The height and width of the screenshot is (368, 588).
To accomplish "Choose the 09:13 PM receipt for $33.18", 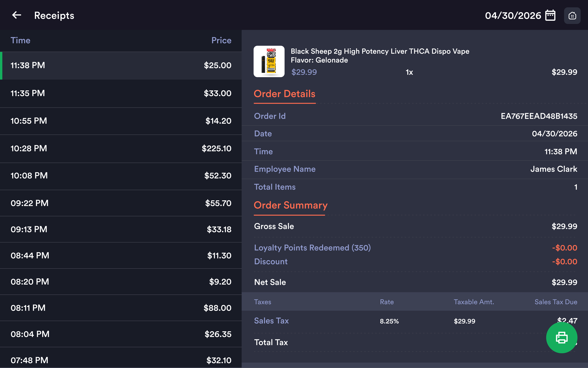I will pyautogui.click(x=121, y=229).
